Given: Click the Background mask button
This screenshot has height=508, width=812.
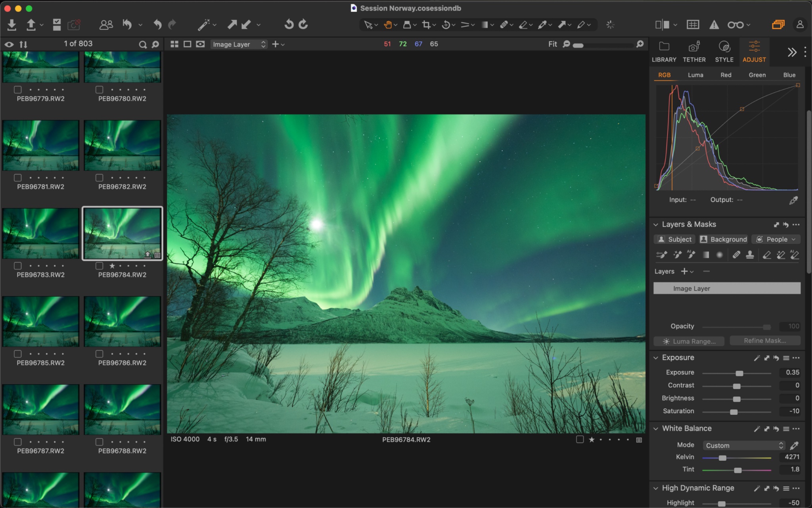Looking at the screenshot, I should 724,239.
